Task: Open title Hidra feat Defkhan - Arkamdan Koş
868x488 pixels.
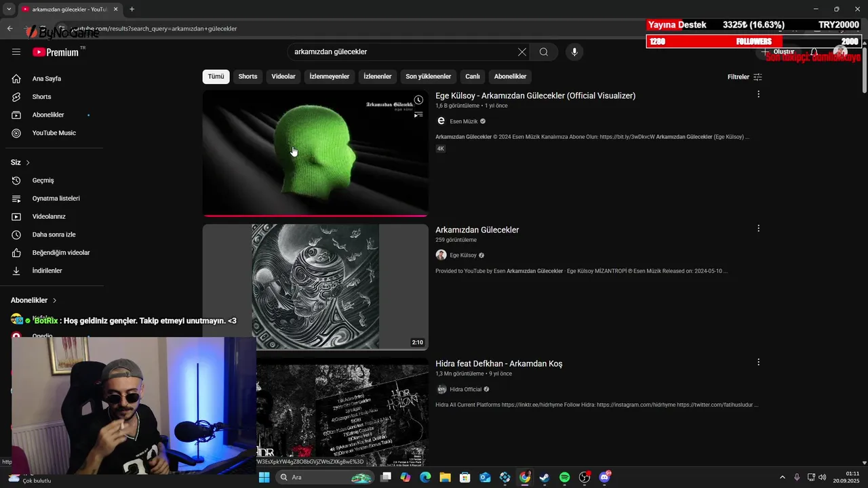Action: (498, 363)
